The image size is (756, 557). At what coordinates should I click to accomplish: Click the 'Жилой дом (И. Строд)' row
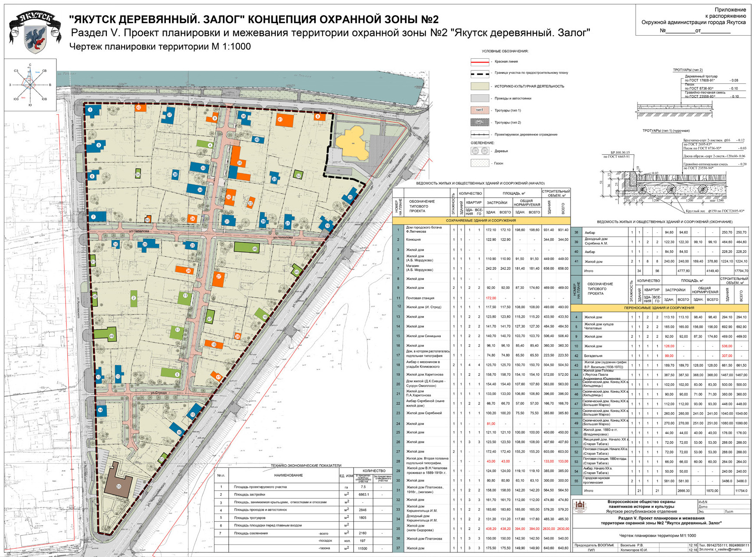[481, 307]
